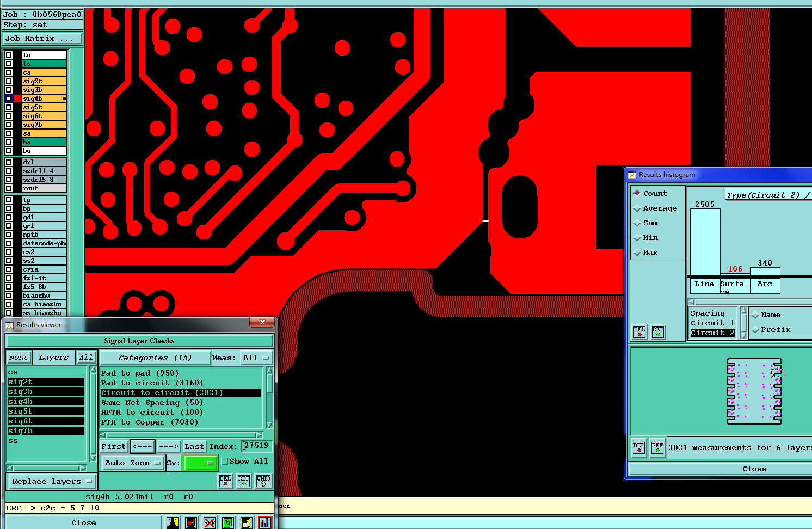The width and height of the screenshot is (812, 529).
Task: Select the Min radio option
Action: [x=637, y=238]
